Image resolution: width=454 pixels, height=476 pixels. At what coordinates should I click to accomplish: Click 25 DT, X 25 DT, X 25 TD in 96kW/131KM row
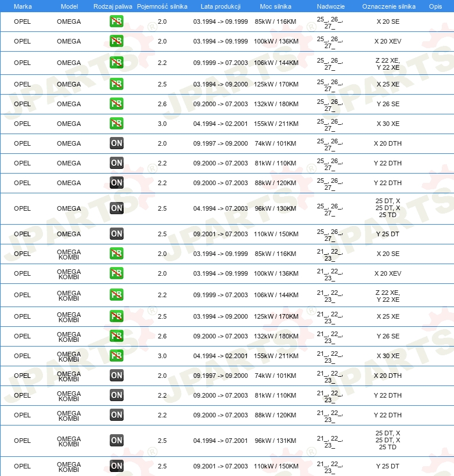pyautogui.click(x=388, y=440)
